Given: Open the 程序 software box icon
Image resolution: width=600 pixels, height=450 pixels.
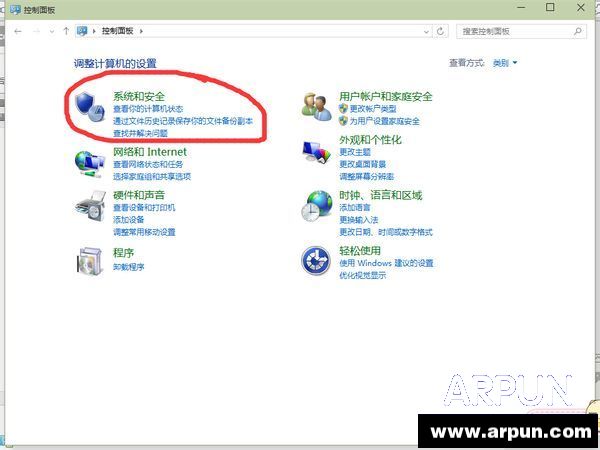Looking at the screenshot, I should pyautogui.click(x=90, y=261).
